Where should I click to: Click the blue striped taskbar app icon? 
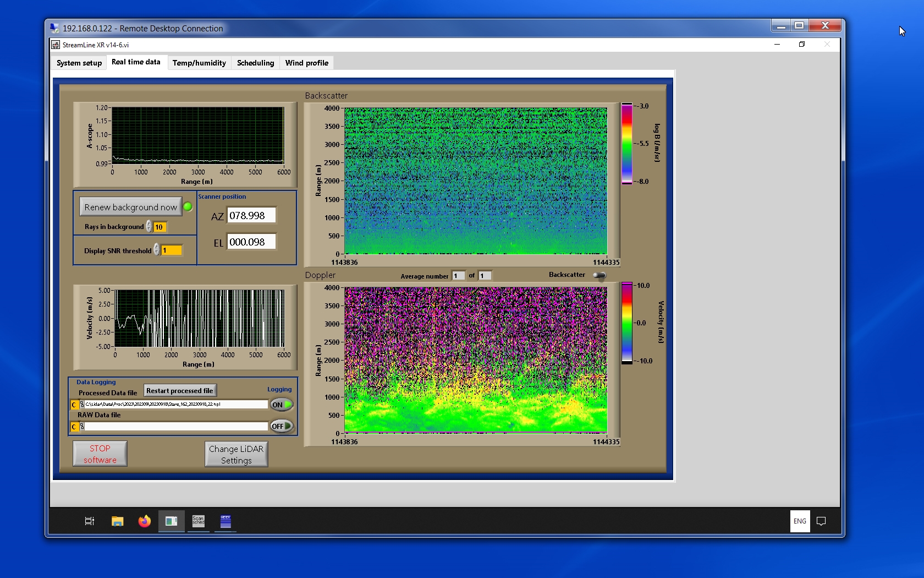pos(226,521)
